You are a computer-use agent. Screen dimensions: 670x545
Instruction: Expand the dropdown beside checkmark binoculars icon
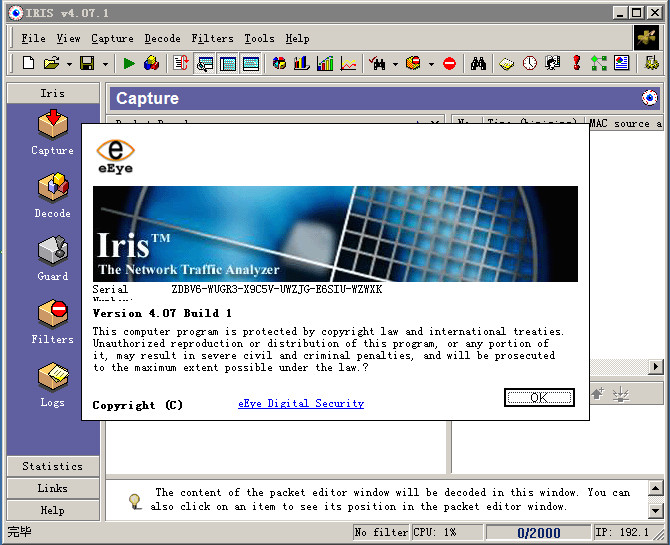(x=395, y=64)
